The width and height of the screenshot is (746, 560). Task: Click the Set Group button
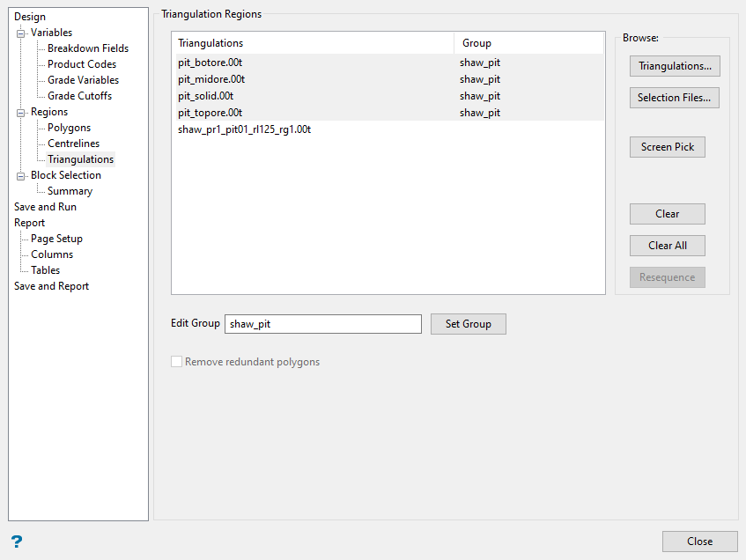pyautogui.click(x=469, y=324)
